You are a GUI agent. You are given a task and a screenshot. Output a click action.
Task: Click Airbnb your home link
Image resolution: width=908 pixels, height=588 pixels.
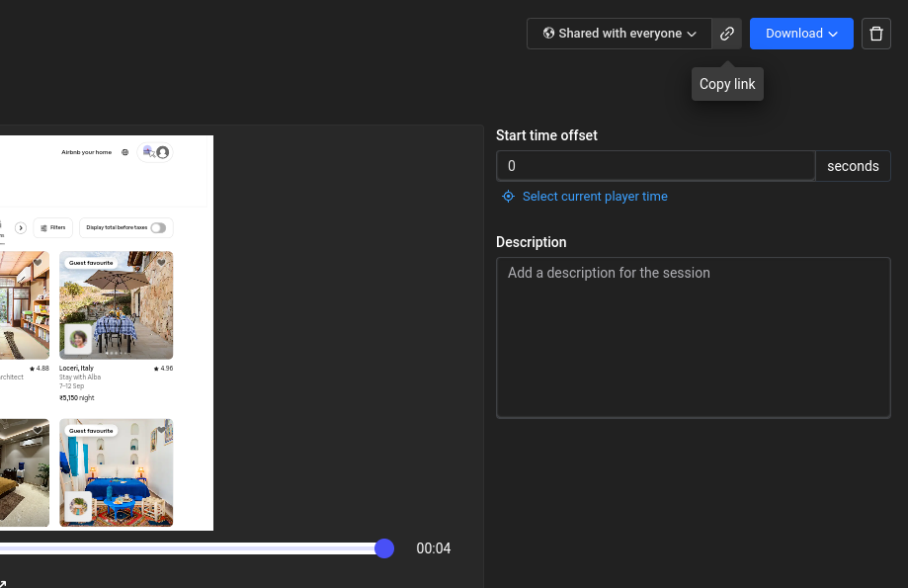(86, 152)
